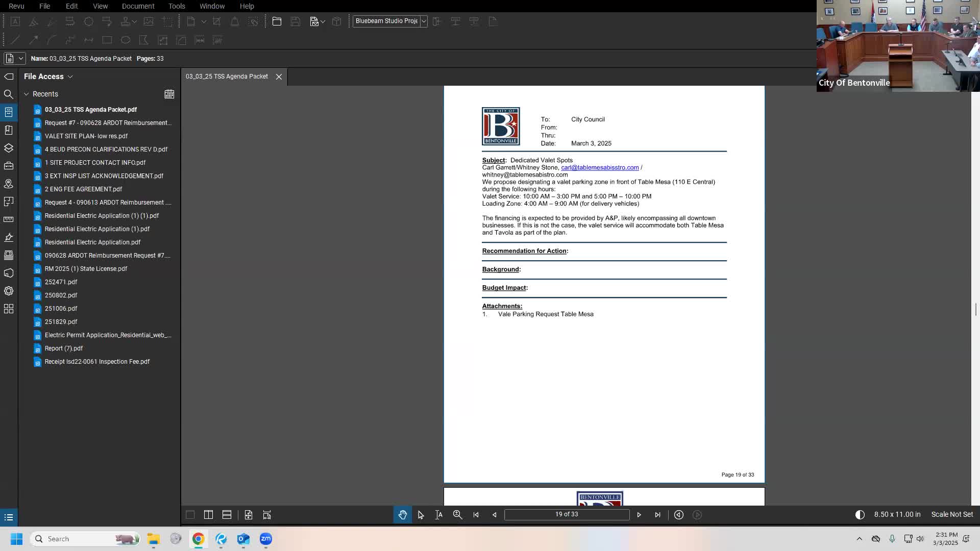Go to previous page arrow
Image resolution: width=980 pixels, height=551 pixels.
pyautogui.click(x=495, y=515)
